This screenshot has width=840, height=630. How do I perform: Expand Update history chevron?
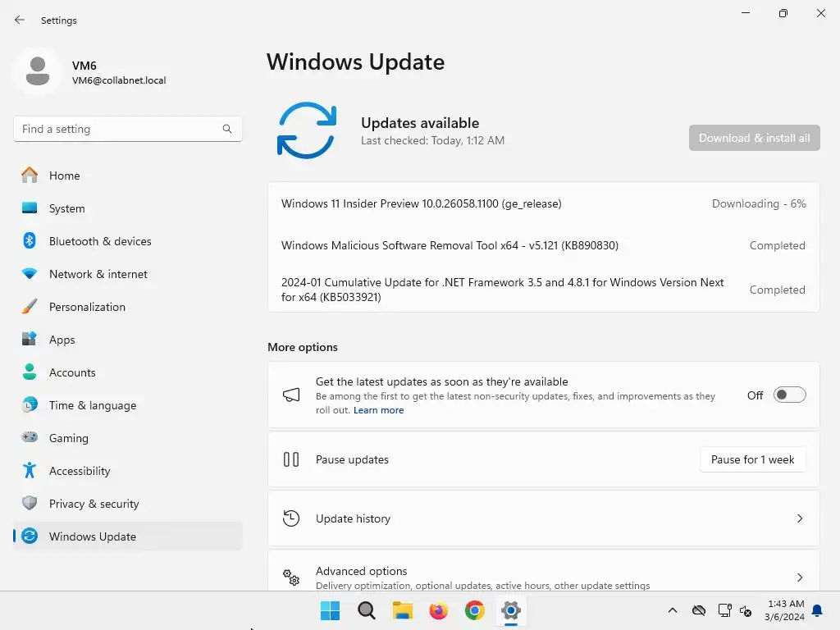coord(800,518)
